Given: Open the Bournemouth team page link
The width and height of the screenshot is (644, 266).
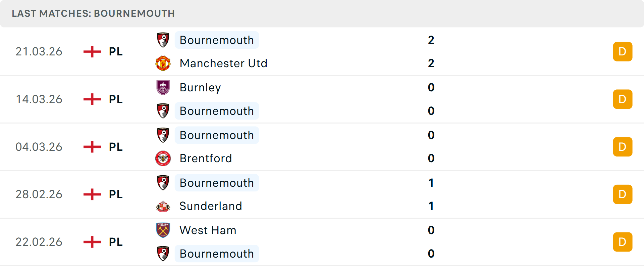Looking at the screenshot, I should tap(217, 40).
